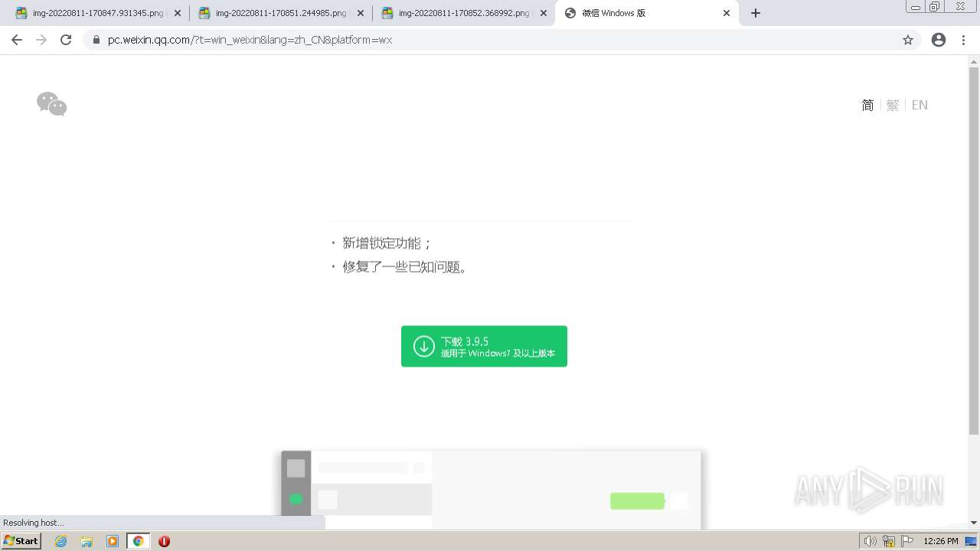Click scrollbar down arrow

pos(974,523)
